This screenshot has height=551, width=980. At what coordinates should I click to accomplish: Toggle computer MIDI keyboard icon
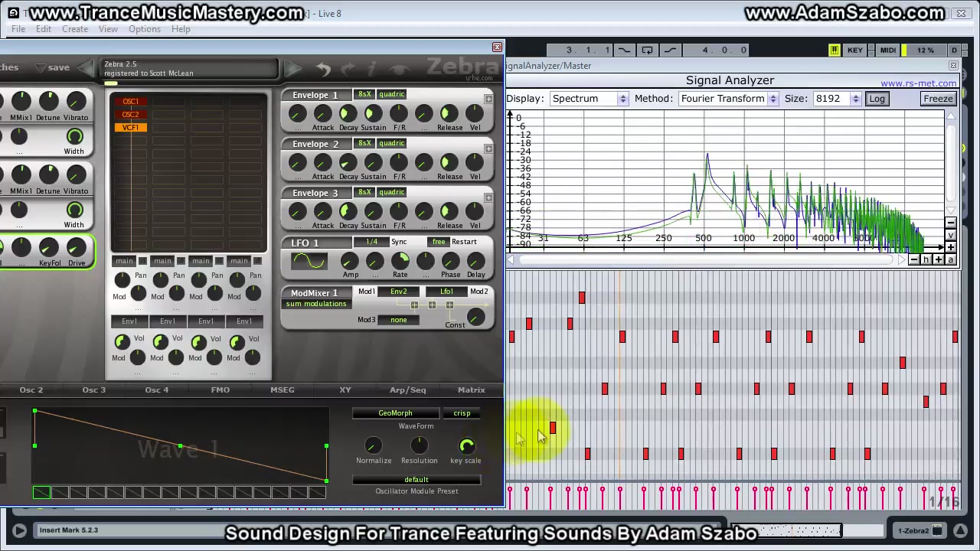pos(834,51)
